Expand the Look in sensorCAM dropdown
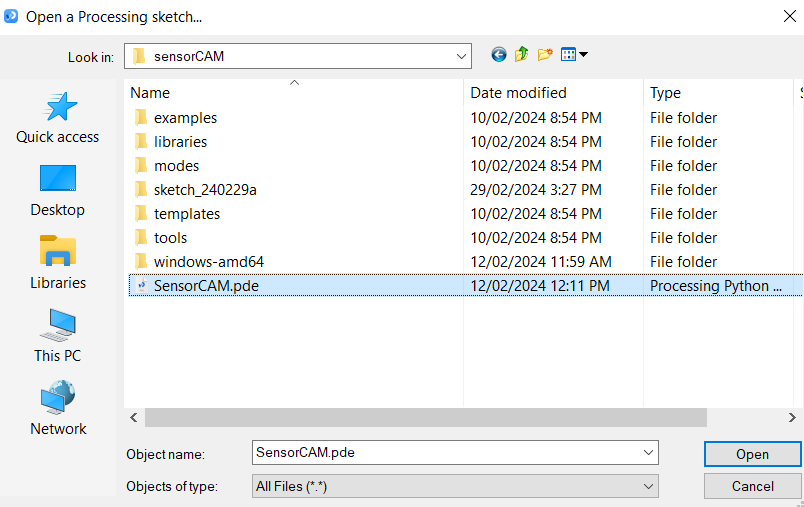 click(x=461, y=56)
